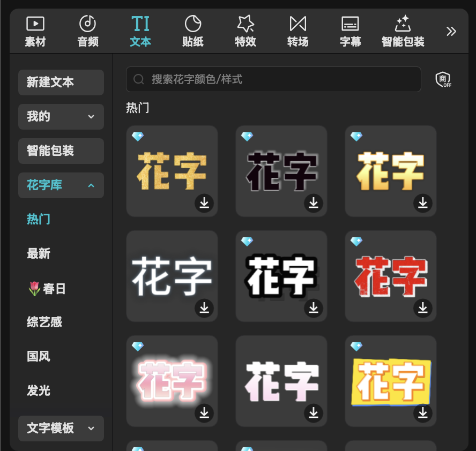Click the 我的 chevron arrow
Viewport: 476px width, 451px height.
[x=91, y=117]
